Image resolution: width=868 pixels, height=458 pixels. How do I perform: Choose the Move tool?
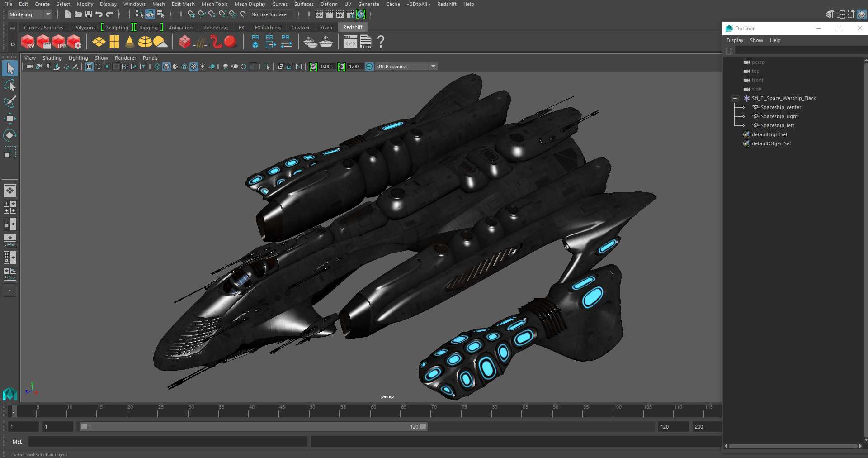tap(10, 119)
